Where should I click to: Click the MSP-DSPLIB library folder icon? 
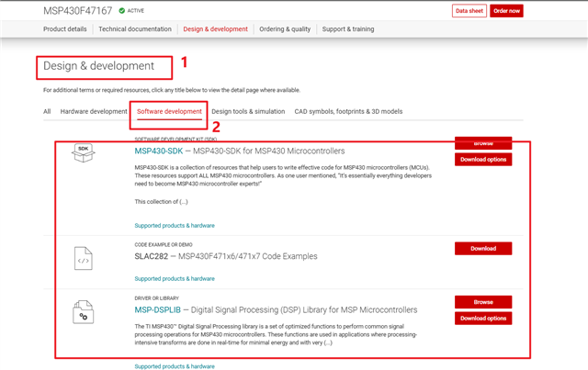[84, 312]
